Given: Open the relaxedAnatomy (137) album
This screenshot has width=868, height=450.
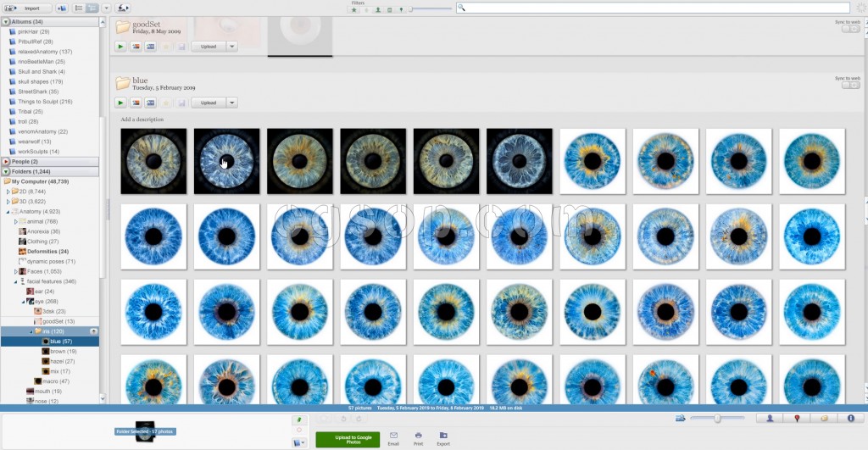Looking at the screenshot, I should (x=45, y=52).
